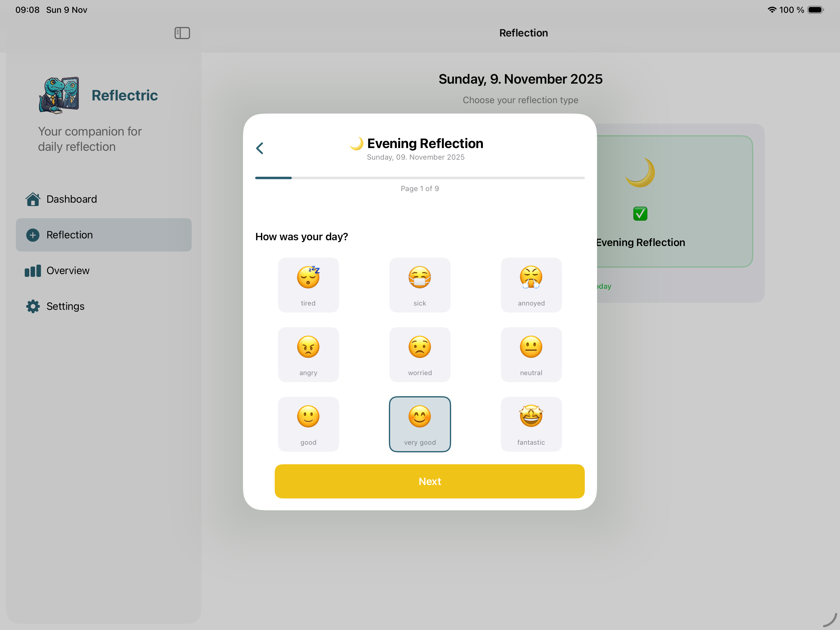Open the Overview section
The image size is (840, 630).
click(x=104, y=270)
